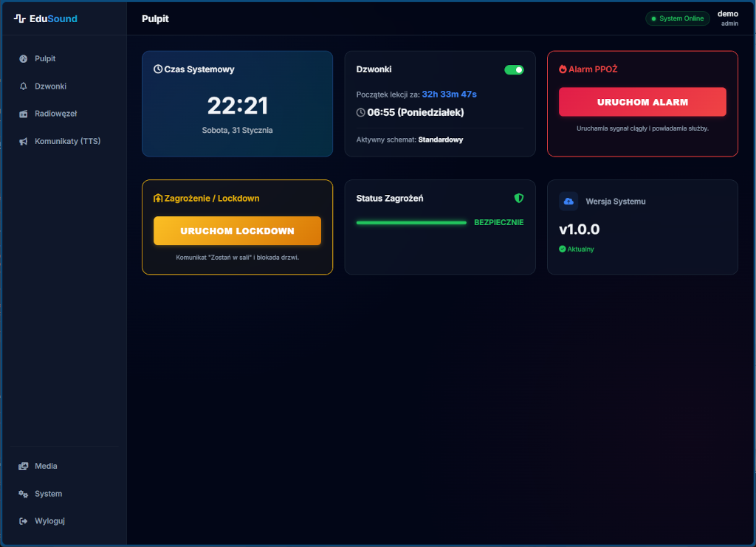
Task: Click the green shield icon in Status Zagrożeń
Action: [x=518, y=198]
